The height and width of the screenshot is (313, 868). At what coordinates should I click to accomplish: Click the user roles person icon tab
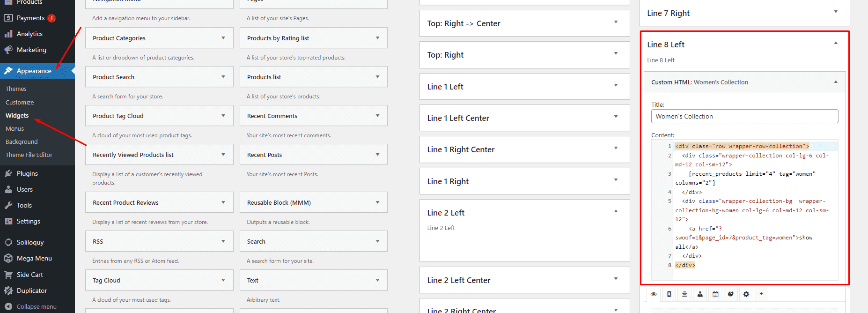point(700,294)
